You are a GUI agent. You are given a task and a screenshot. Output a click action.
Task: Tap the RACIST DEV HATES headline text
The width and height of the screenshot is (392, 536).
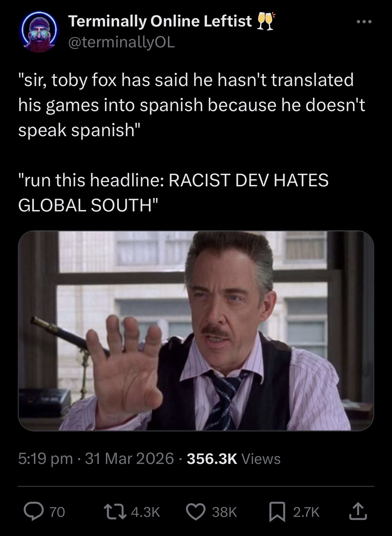click(248, 180)
